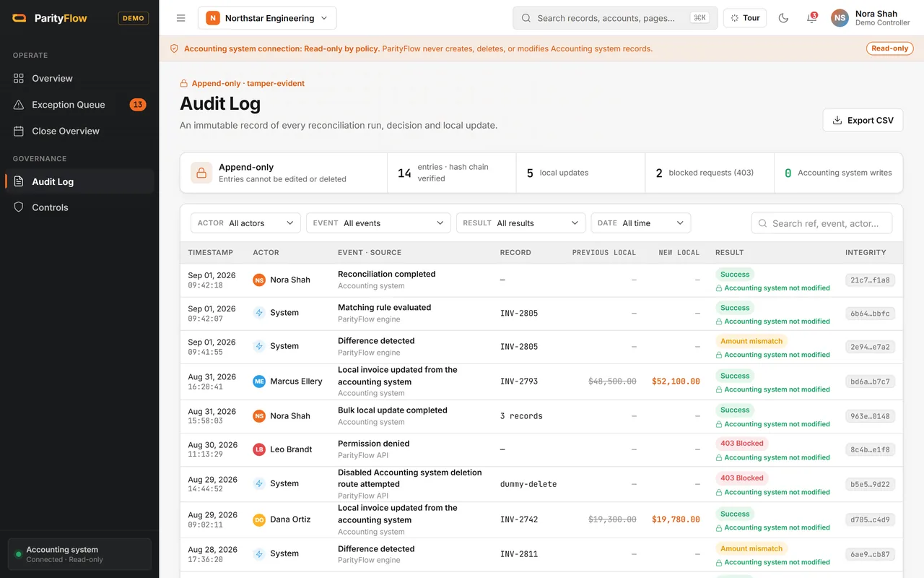
Task: Open the Controls page
Action: [x=79, y=207]
